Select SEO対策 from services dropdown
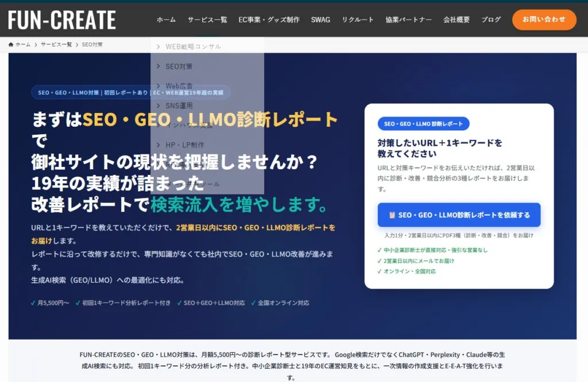The width and height of the screenshot is (588, 382). point(179,67)
